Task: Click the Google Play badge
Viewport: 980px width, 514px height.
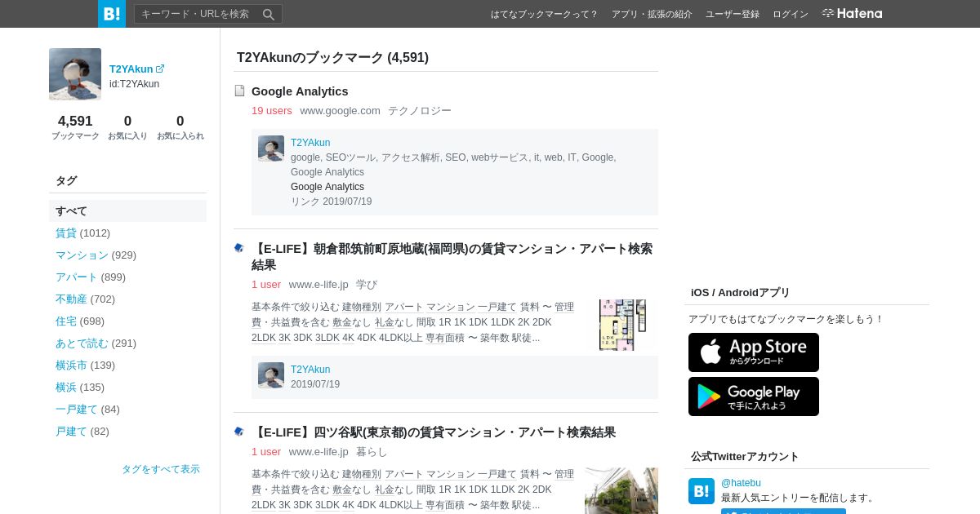Action: [754, 397]
